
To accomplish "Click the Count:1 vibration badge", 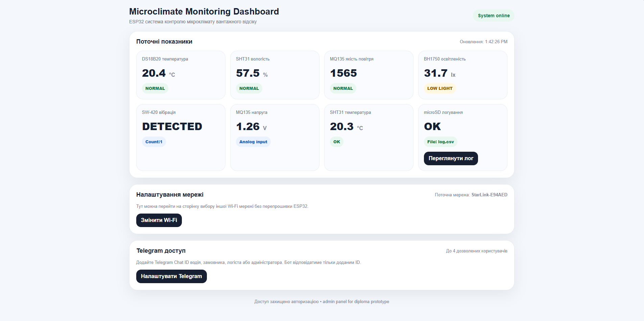I will click(154, 142).
